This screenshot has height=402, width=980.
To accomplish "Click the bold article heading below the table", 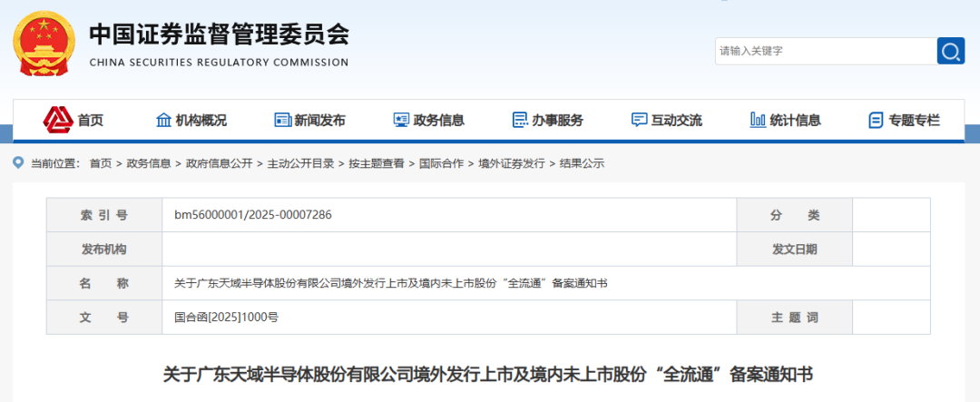I will 488,375.
